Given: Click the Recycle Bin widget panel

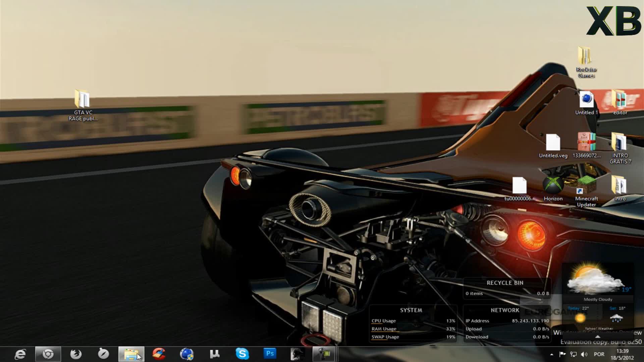Looking at the screenshot, I should pyautogui.click(x=506, y=288).
